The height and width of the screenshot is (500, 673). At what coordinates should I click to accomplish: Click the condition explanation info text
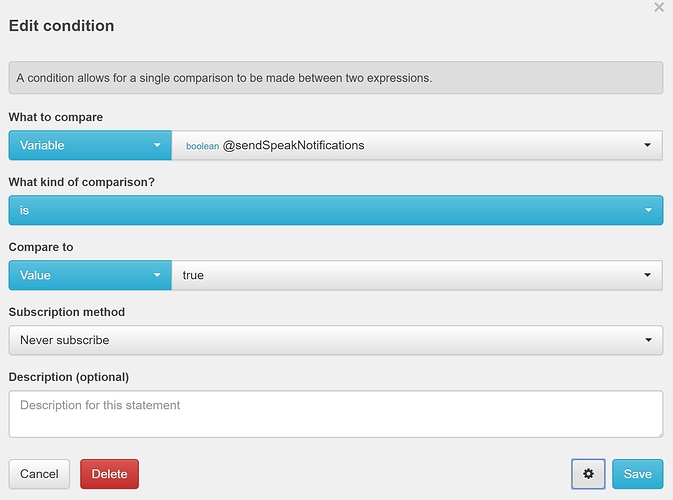(224, 78)
